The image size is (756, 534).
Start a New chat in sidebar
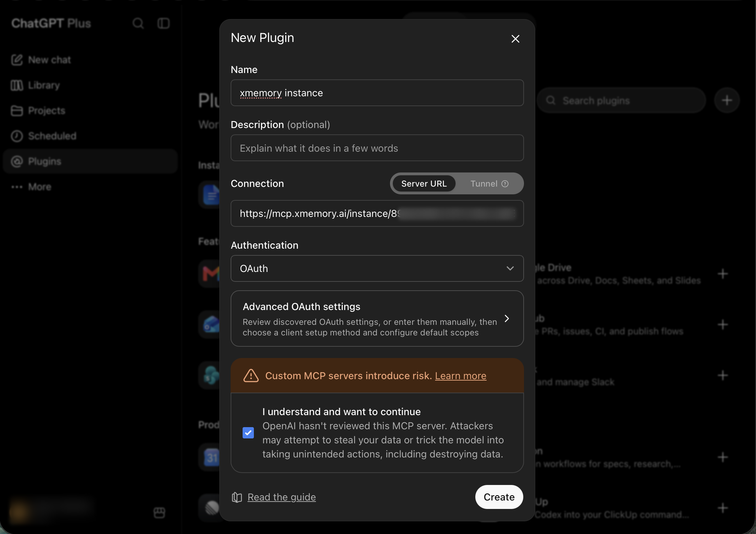(90, 60)
